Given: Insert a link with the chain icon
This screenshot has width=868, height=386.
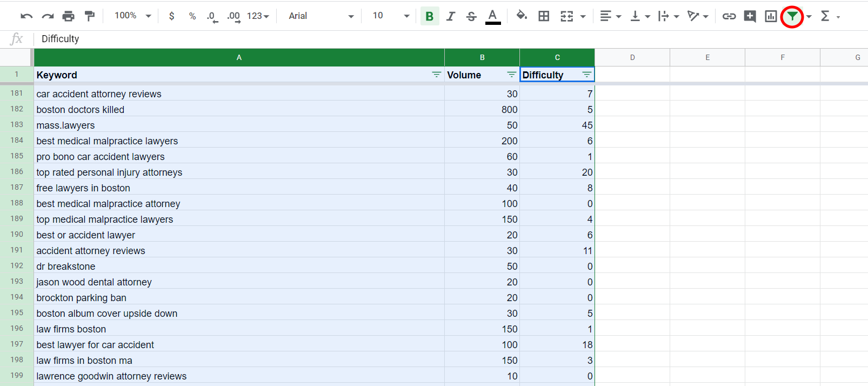Looking at the screenshot, I should pos(729,16).
